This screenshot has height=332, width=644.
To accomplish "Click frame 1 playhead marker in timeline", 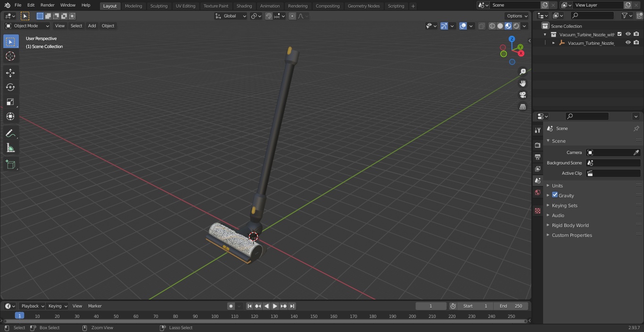I will point(19,316).
